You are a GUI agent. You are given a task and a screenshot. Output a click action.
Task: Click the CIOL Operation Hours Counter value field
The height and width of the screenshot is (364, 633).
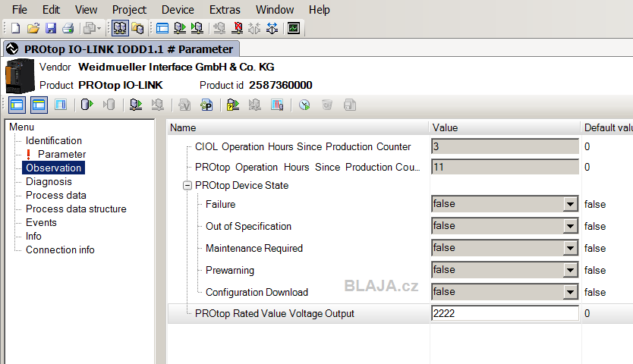tap(505, 146)
